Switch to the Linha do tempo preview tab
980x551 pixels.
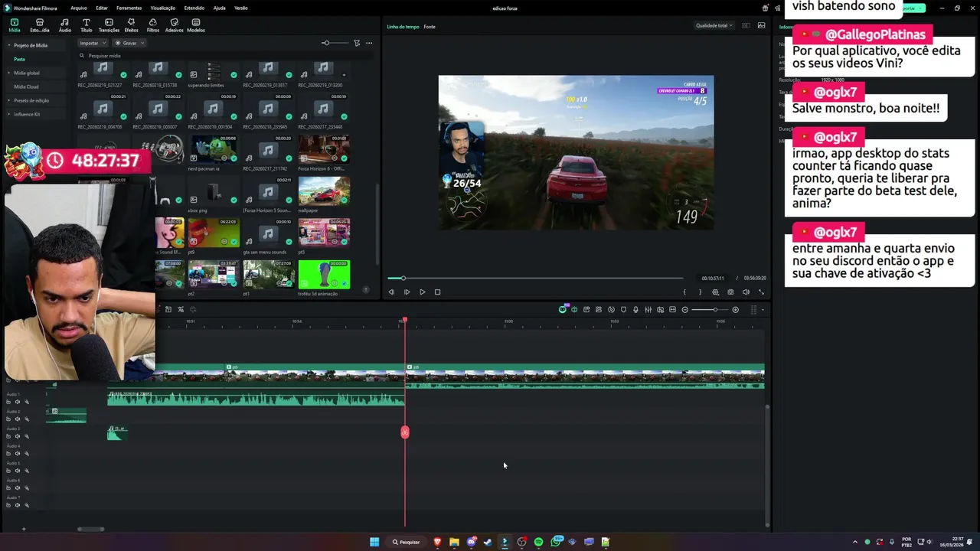tap(403, 27)
